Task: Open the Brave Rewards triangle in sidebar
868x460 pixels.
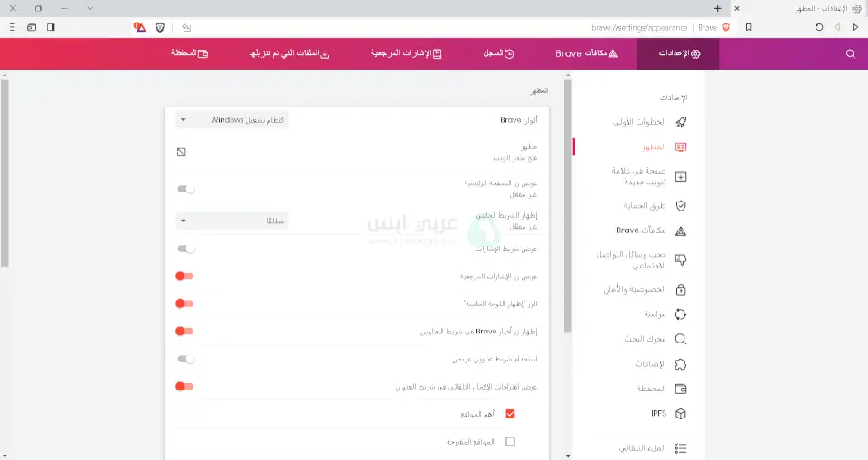Action: [681, 230]
